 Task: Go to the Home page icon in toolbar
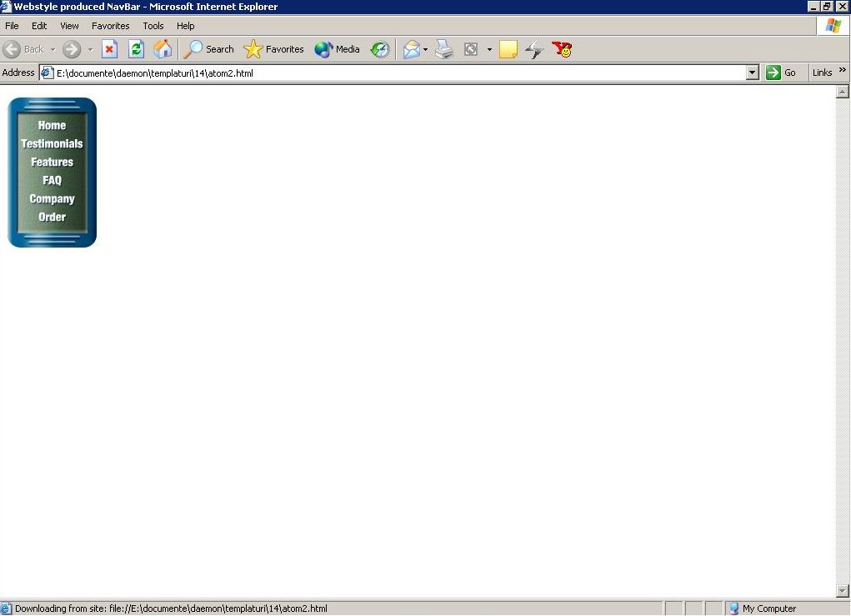point(163,49)
